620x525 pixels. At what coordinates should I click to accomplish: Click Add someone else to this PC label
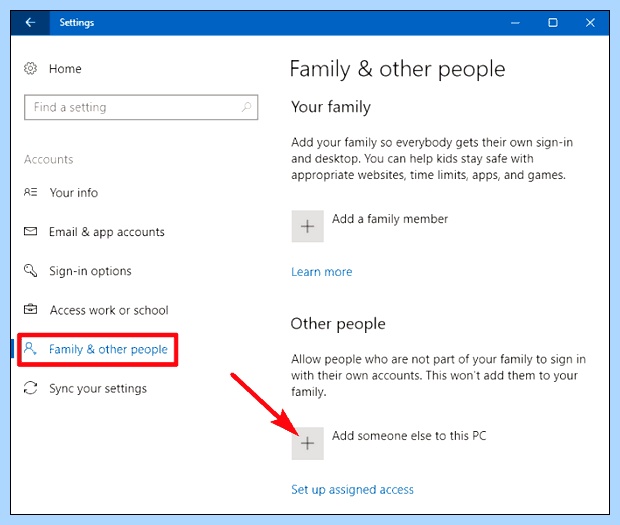409,436
